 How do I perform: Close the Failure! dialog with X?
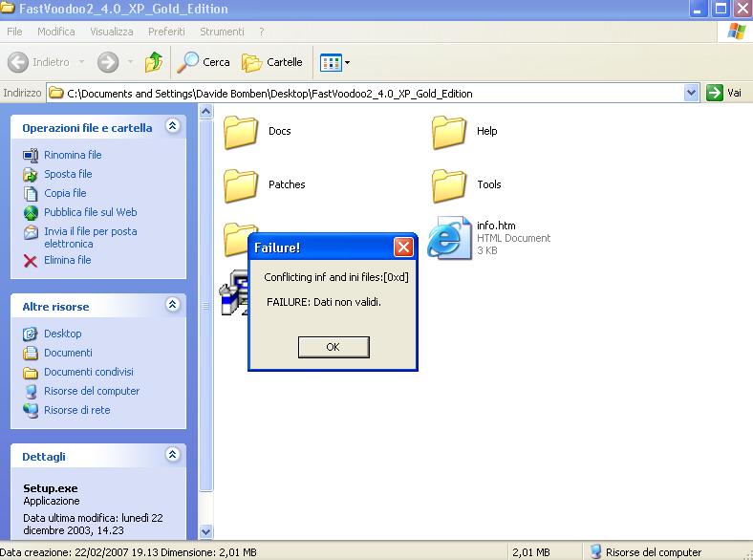tap(403, 248)
